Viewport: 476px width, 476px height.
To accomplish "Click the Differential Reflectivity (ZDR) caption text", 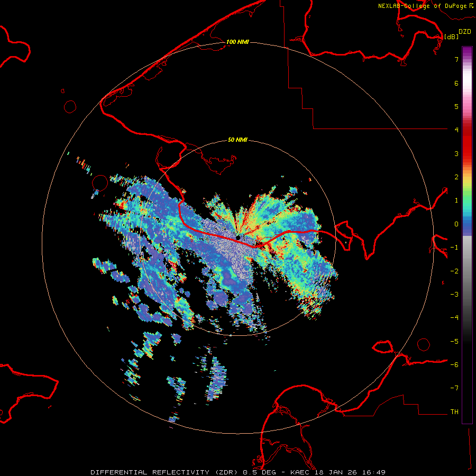I will [165, 472].
